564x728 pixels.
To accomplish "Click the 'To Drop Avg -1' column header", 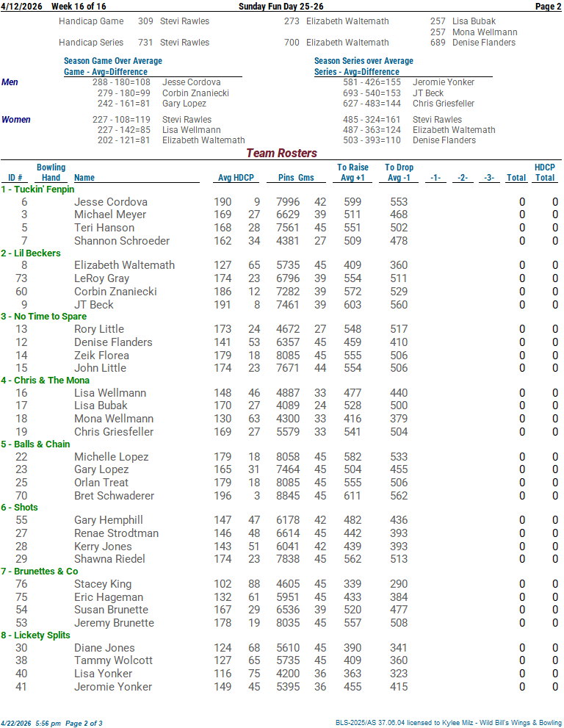I will click(399, 172).
